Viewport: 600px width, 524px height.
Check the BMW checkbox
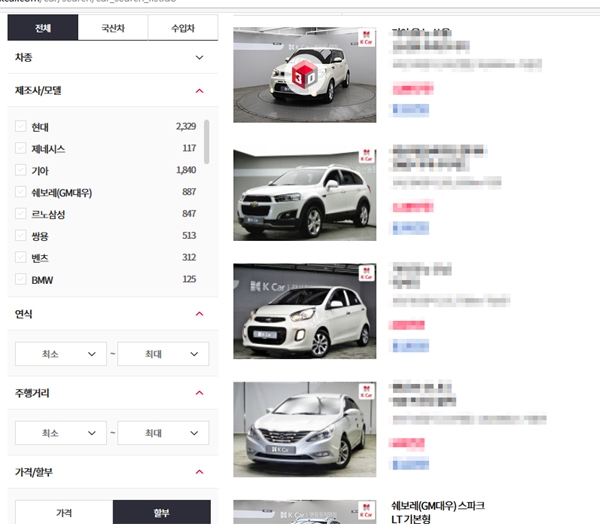pos(21,279)
